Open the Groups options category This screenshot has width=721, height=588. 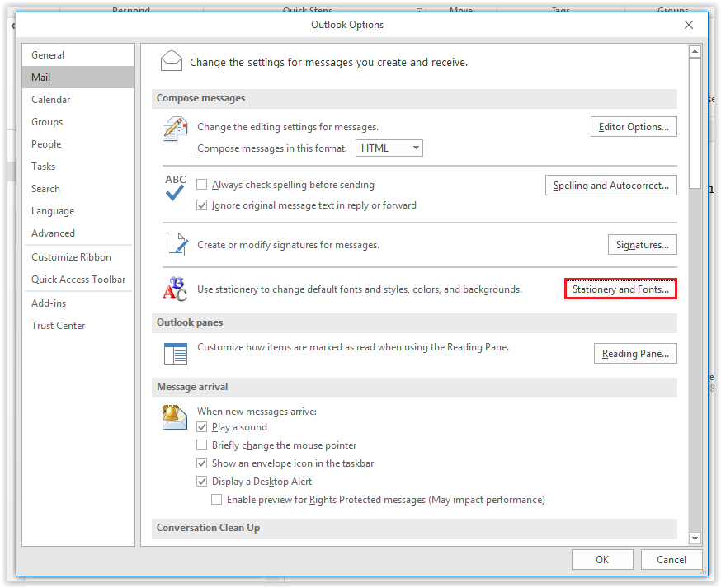[x=78, y=122]
